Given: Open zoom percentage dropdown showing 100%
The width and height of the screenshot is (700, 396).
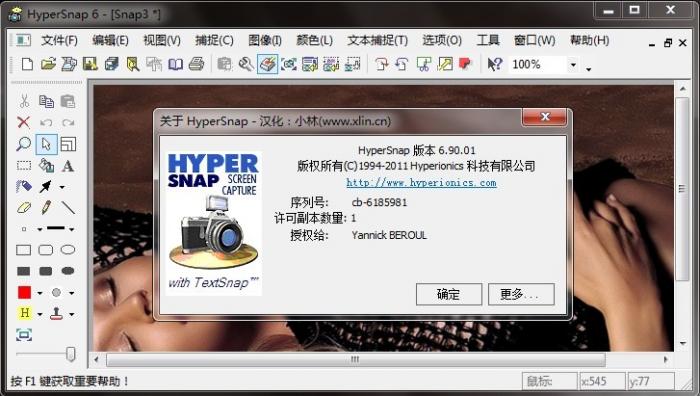Looking at the screenshot, I should click(573, 65).
